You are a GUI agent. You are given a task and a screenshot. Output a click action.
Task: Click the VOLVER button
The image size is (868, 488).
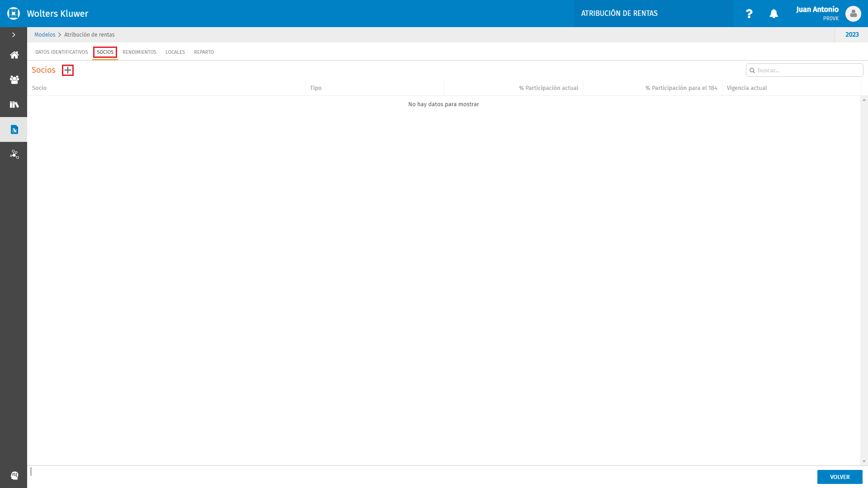840,477
